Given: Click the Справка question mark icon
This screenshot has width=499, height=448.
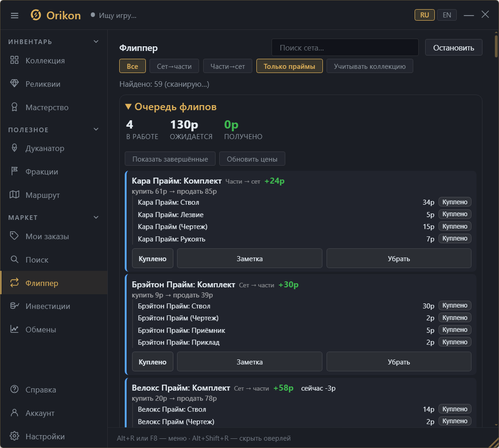Looking at the screenshot, I should (14, 389).
